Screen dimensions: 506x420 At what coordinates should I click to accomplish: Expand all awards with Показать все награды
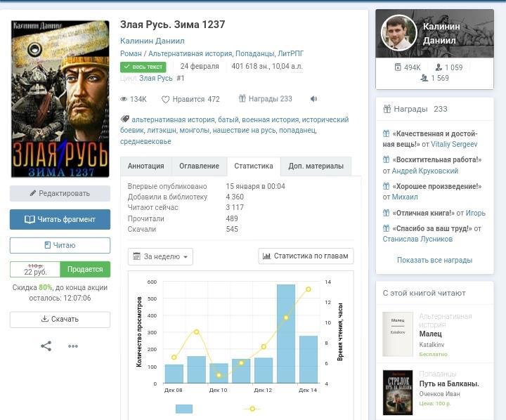[x=434, y=260]
